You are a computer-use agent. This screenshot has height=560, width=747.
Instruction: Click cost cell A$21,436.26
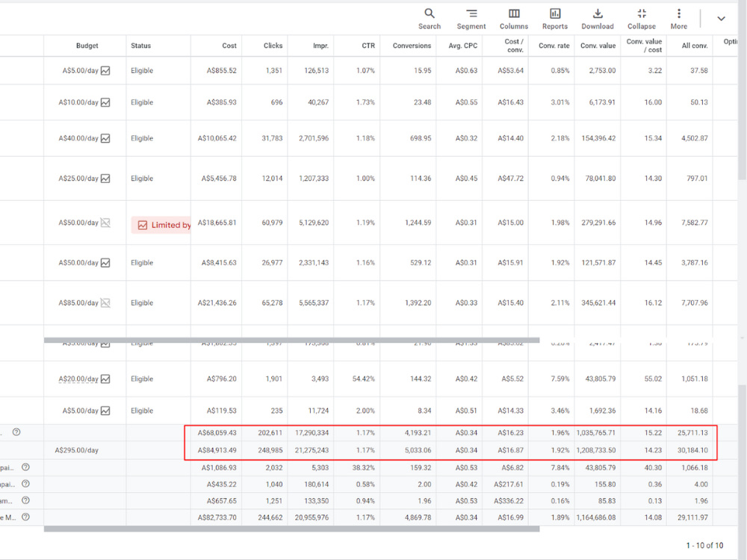click(x=217, y=303)
